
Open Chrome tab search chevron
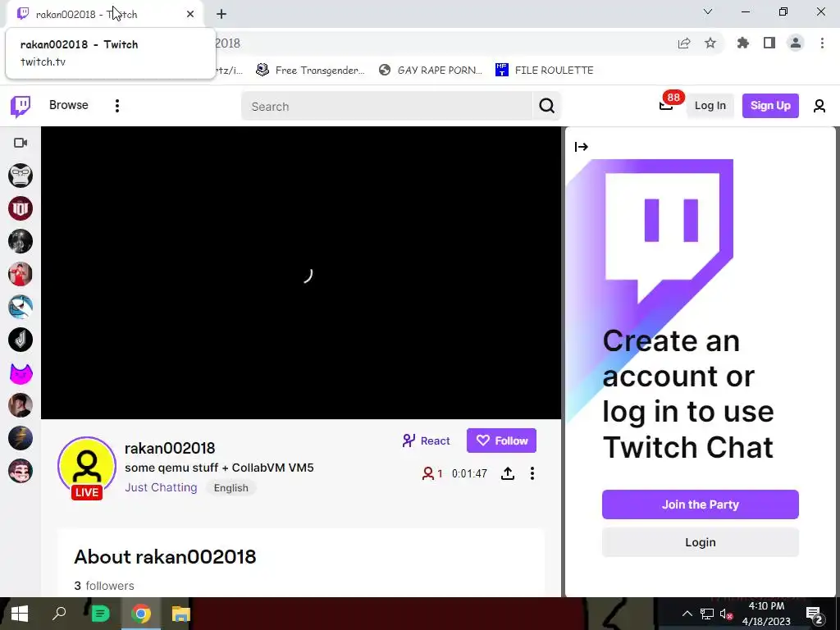pos(708,11)
